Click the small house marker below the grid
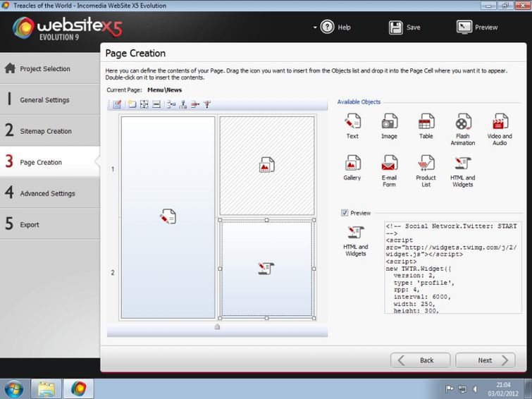532x399 pixels. (x=217, y=326)
